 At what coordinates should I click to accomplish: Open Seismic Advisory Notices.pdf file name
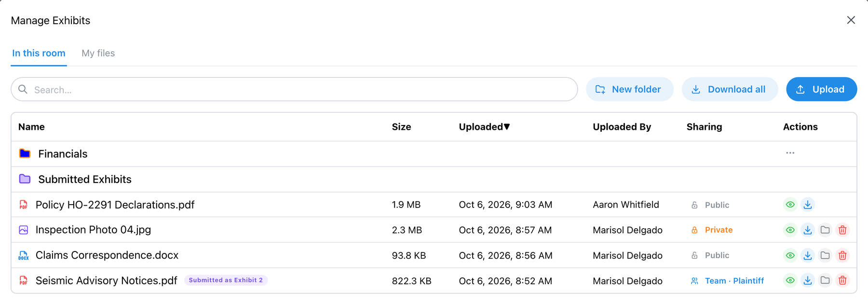(x=107, y=280)
